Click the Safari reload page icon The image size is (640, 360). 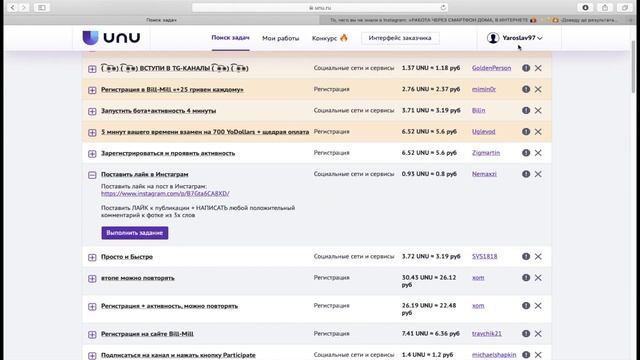(x=443, y=7)
